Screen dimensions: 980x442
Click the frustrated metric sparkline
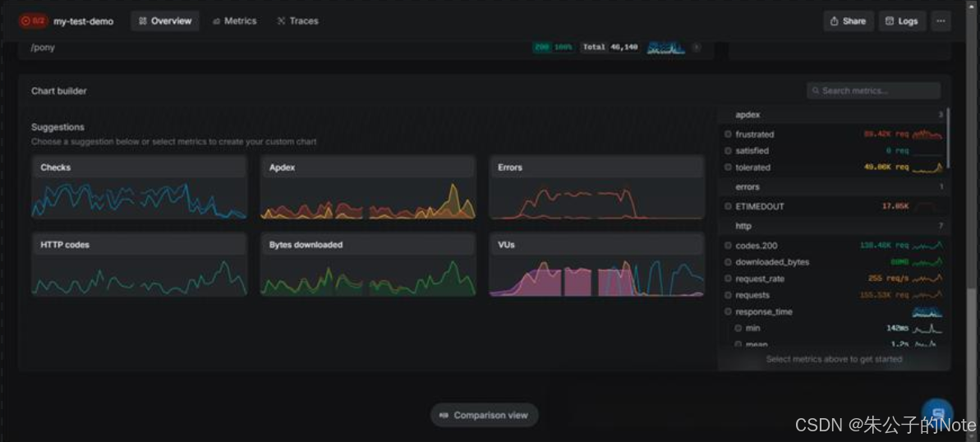pyautogui.click(x=927, y=135)
